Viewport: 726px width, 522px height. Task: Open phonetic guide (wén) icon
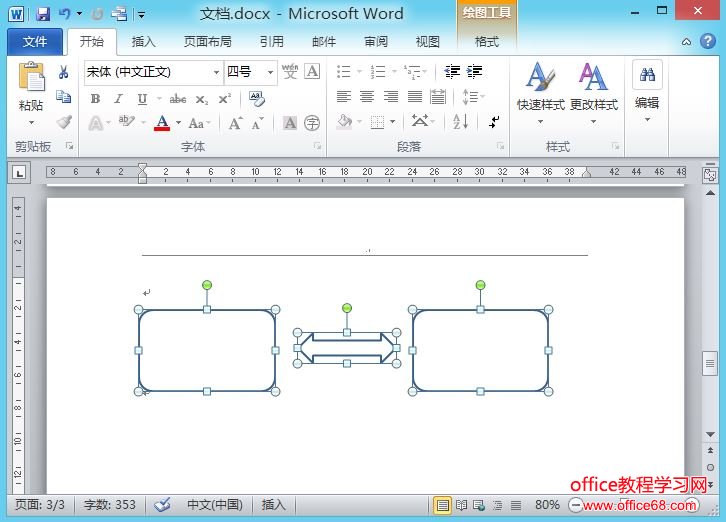click(290, 72)
